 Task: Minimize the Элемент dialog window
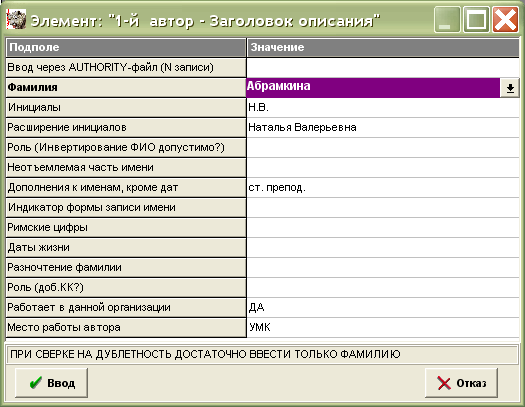click(x=447, y=19)
